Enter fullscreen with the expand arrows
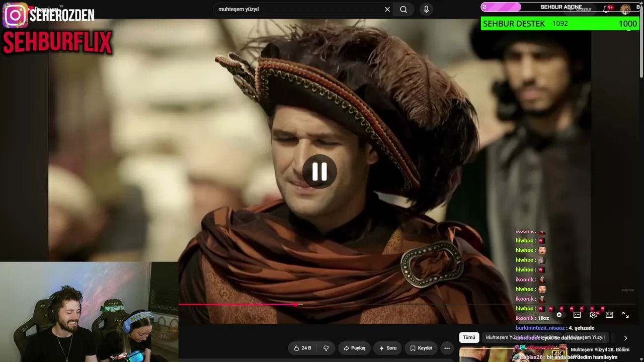Screen dimensions: 644x362 (625, 315)
